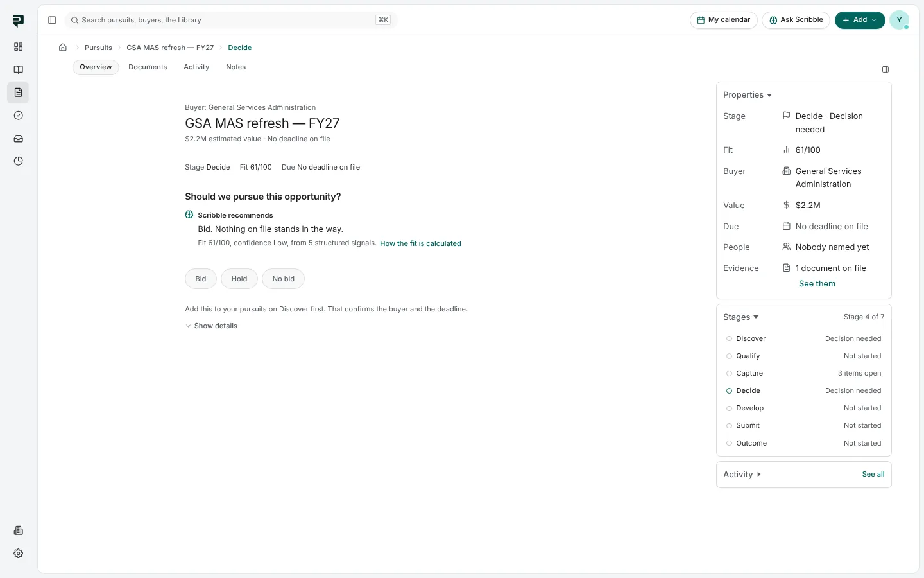Switch to the Documents tab
The height and width of the screenshot is (578, 924).
[x=148, y=67]
